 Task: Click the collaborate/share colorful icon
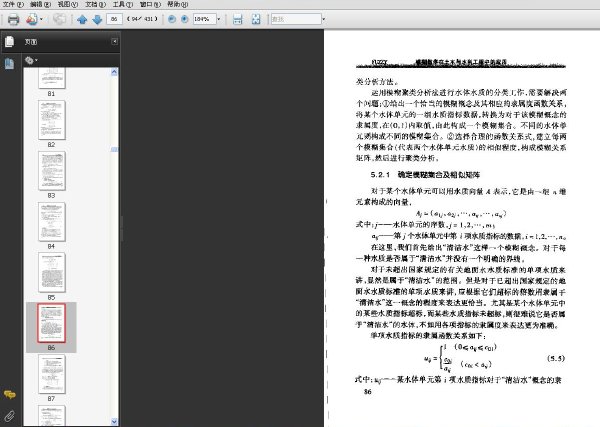(32, 19)
